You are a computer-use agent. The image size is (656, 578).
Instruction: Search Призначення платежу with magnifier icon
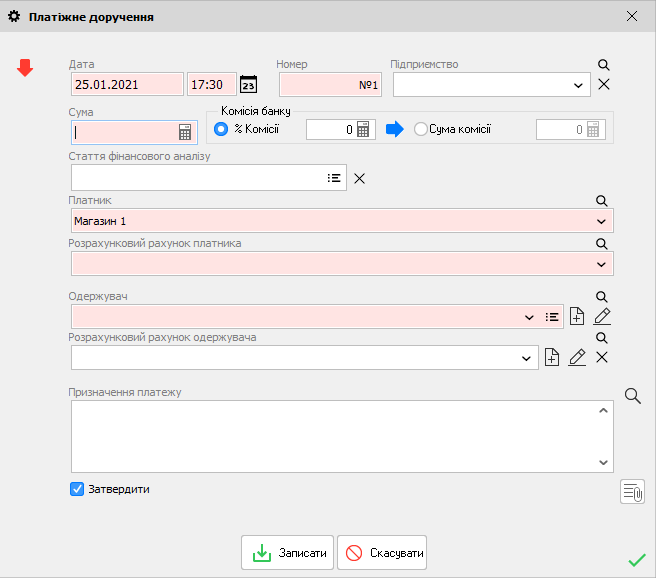tap(632, 396)
